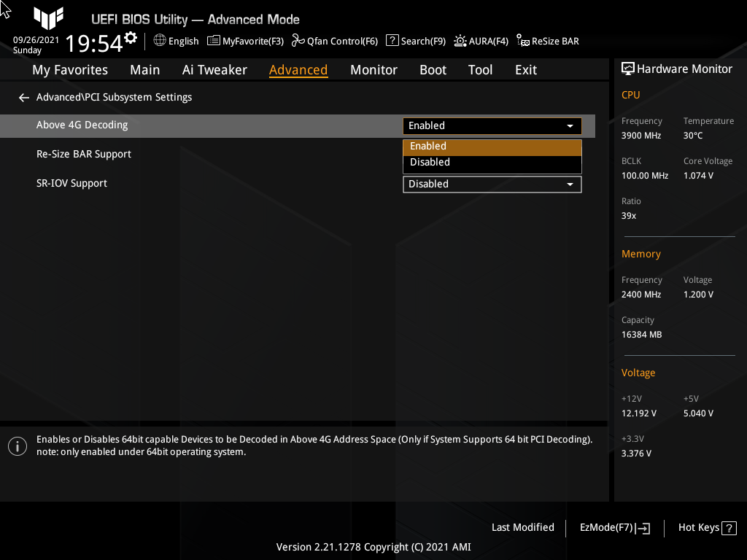The image size is (747, 560).
Task: Open MyFavorite(F3) from the top bar
Action: coord(245,41)
